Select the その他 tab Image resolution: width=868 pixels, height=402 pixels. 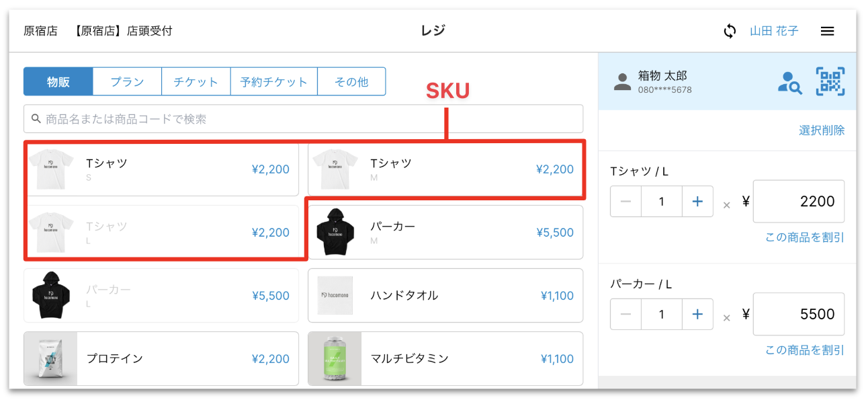(x=351, y=82)
